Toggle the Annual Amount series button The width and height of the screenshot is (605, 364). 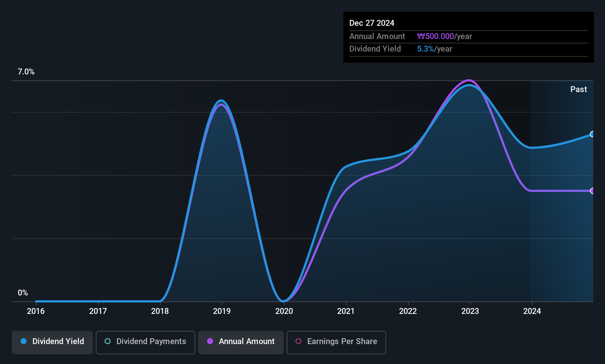241,343
